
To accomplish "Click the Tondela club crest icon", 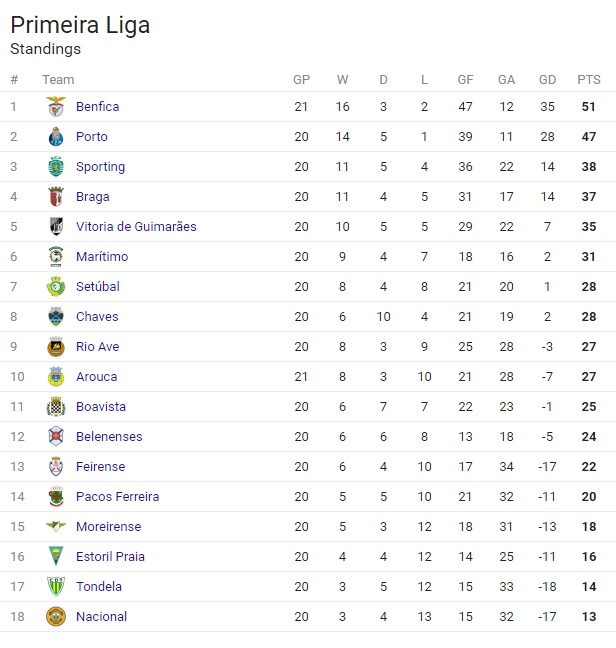I will (56, 587).
